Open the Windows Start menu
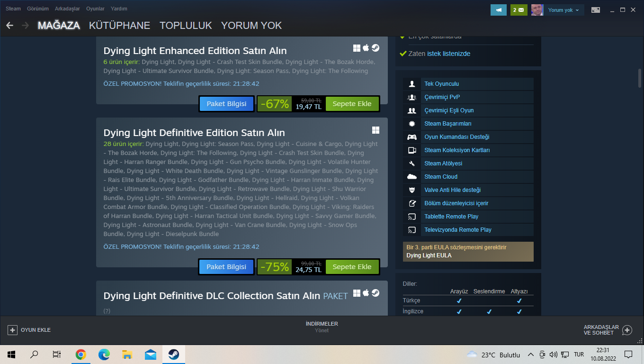The width and height of the screenshot is (644, 364). click(11, 355)
